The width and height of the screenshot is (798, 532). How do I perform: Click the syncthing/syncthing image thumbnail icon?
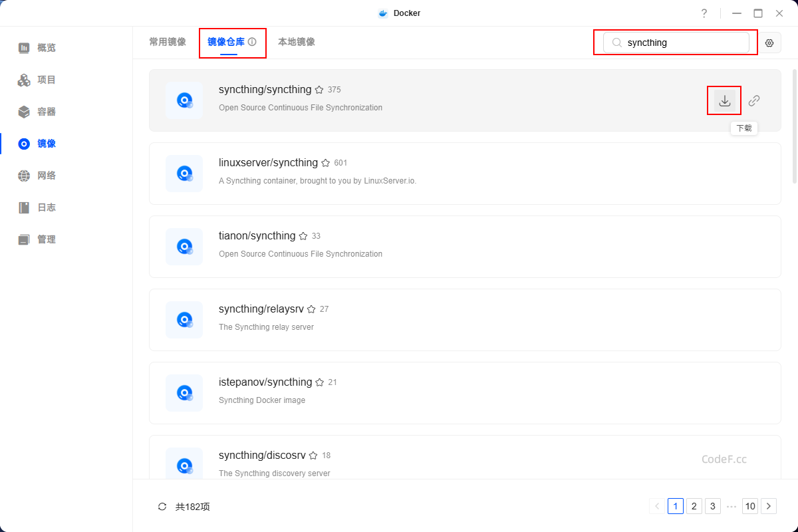click(x=184, y=100)
